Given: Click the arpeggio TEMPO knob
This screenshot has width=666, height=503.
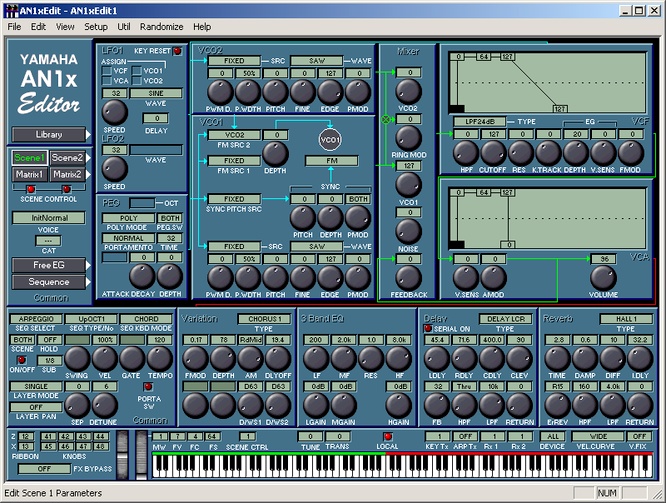Looking at the screenshot, I should click(160, 359).
